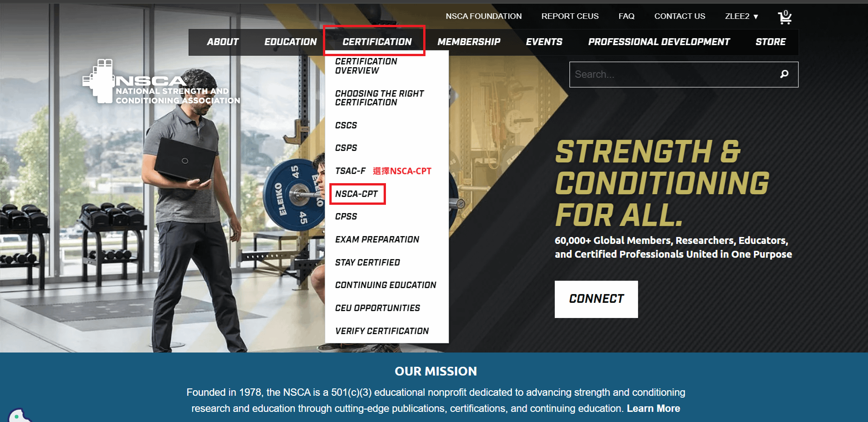Go to the Store menu
This screenshot has width=868, height=422.
(x=770, y=42)
